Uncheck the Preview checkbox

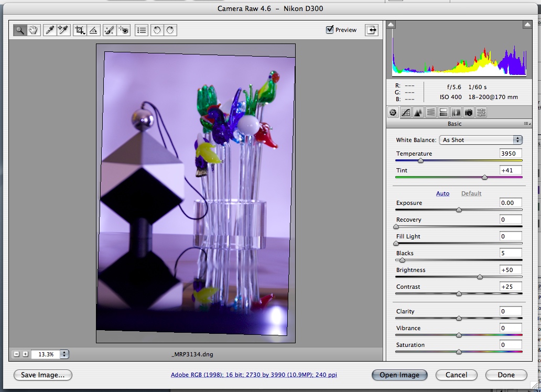[330, 30]
